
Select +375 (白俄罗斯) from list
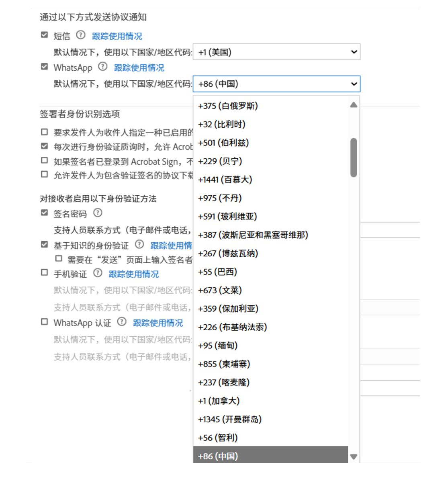(x=270, y=106)
